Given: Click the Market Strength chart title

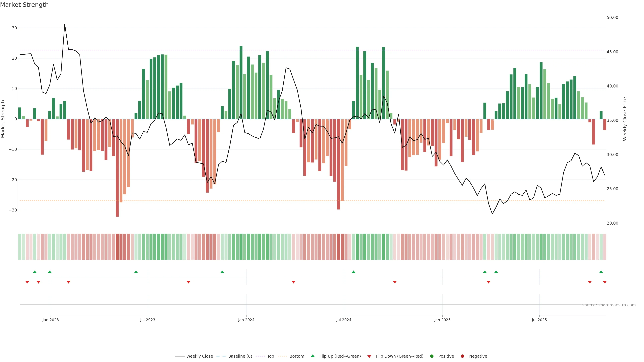Looking at the screenshot, I should coord(24,5).
